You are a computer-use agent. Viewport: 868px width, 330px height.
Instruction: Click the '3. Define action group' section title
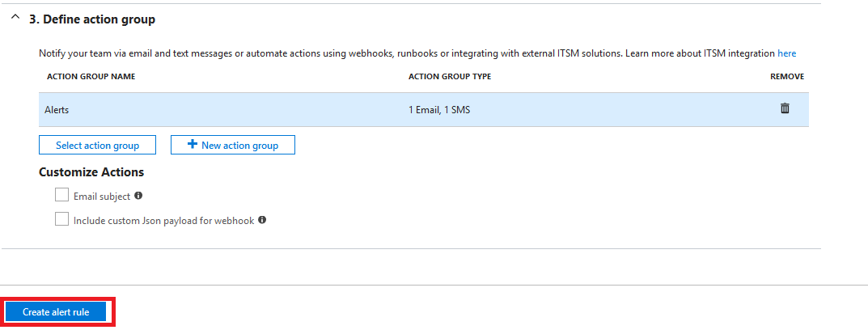tap(92, 19)
